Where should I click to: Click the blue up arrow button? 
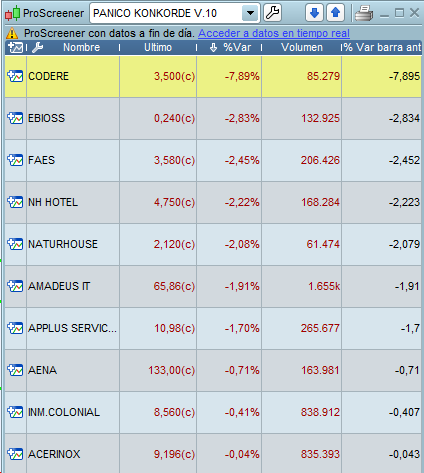pyautogui.click(x=335, y=13)
